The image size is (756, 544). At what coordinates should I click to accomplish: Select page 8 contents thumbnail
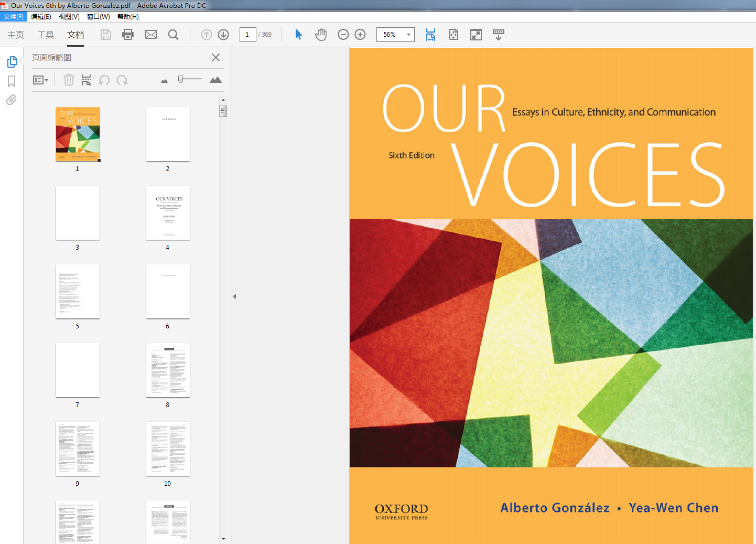pos(168,370)
